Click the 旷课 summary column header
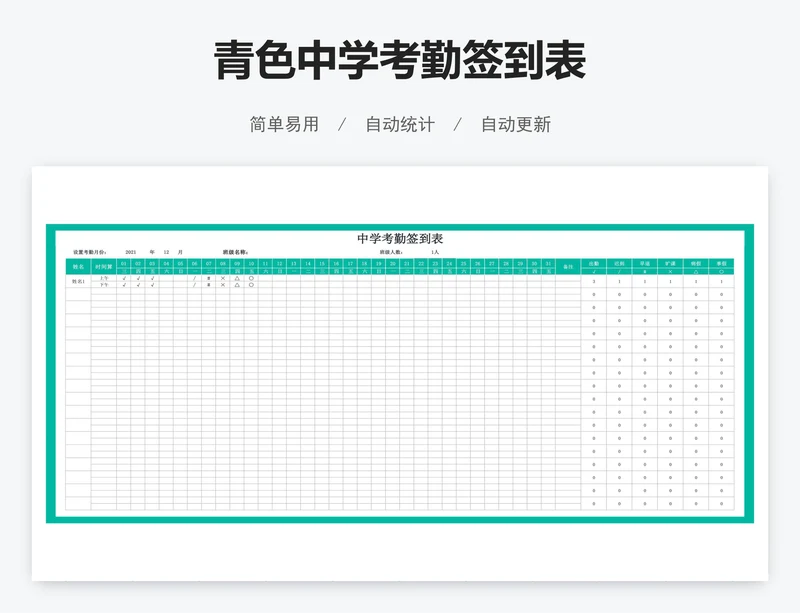 (x=670, y=263)
